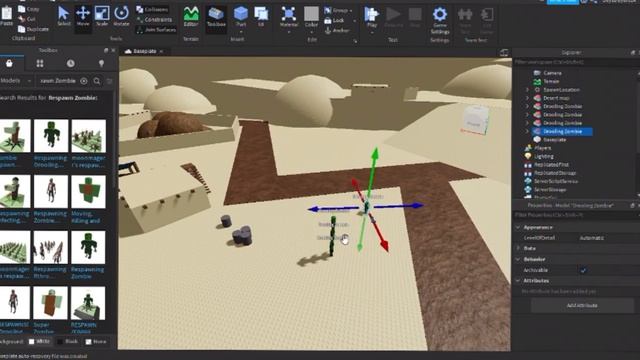Select Camera in the Explorer
The height and width of the screenshot is (360, 640).
pos(548,73)
